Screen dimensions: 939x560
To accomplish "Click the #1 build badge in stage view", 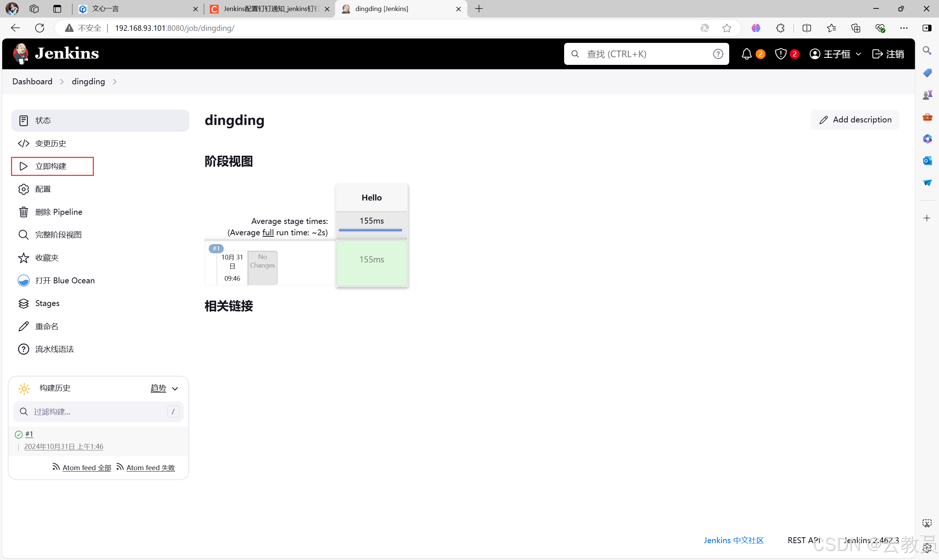I will 216,248.
